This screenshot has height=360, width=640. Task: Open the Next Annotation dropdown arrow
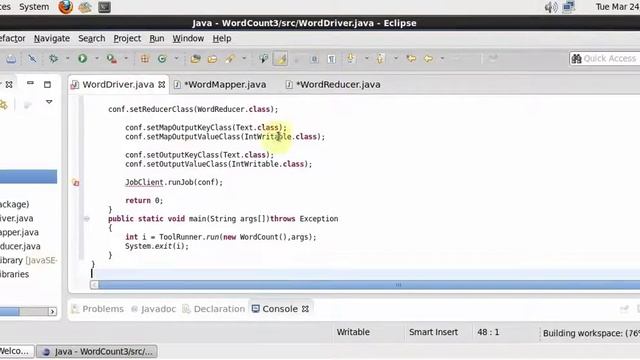coord(366,58)
